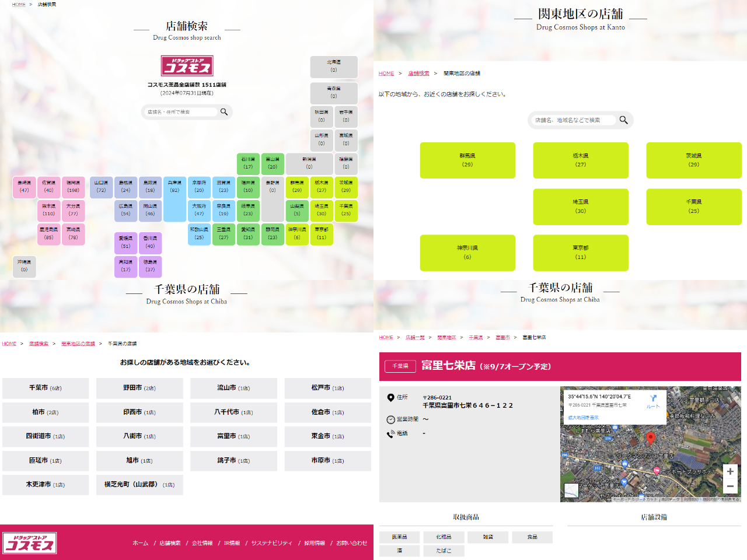Click the 千葉県 badge beside 富里七栄店 title
The height and width of the screenshot is (560, 747).
pos(400,366)
